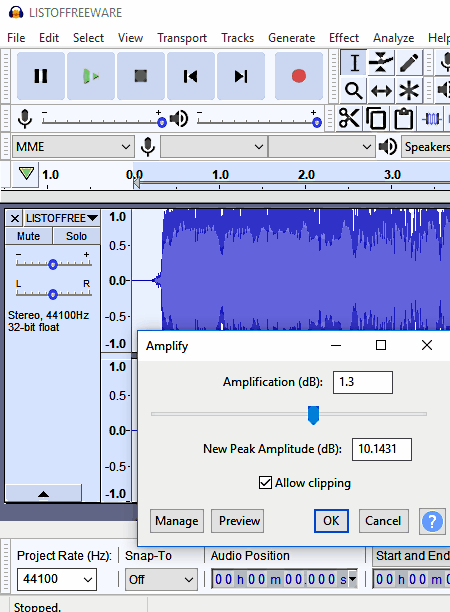Open the Generate menu
This screenshot has width=450, height=612.
(292, 38)
